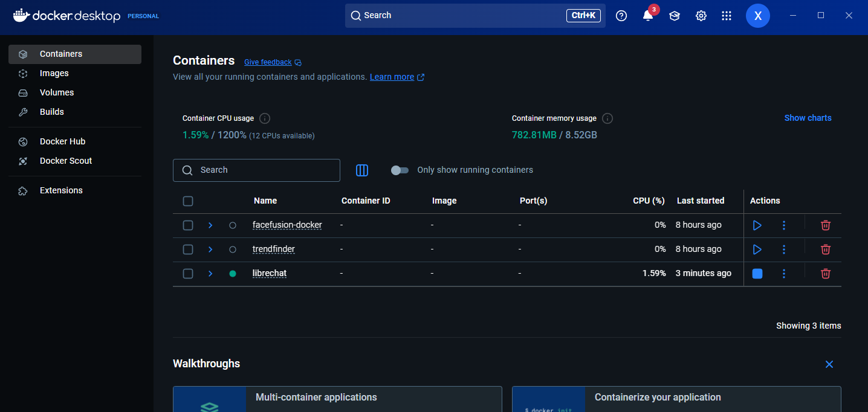Delete the facefusion-docker container

tap(826, 225)
